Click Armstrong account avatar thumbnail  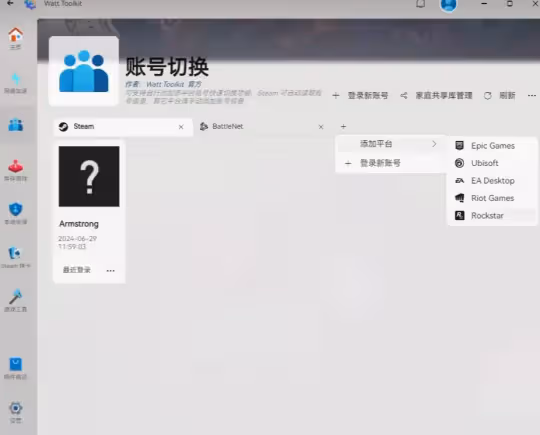click(x=89, y=176)
